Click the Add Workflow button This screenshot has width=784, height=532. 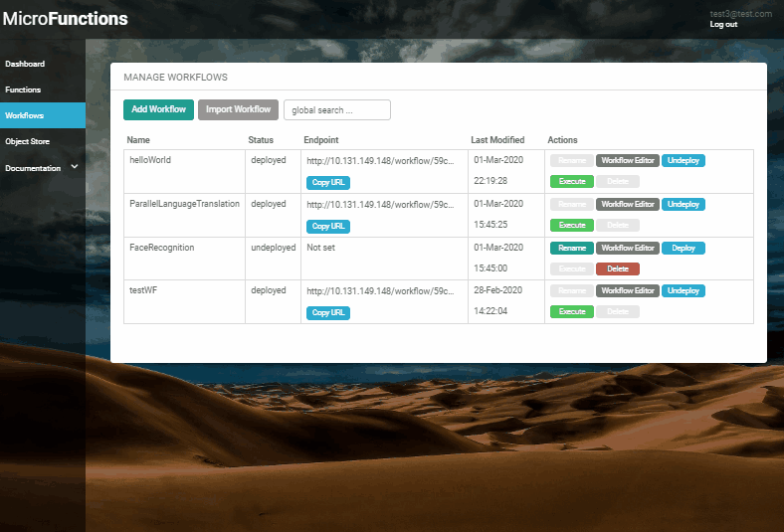tap(158, 109)
